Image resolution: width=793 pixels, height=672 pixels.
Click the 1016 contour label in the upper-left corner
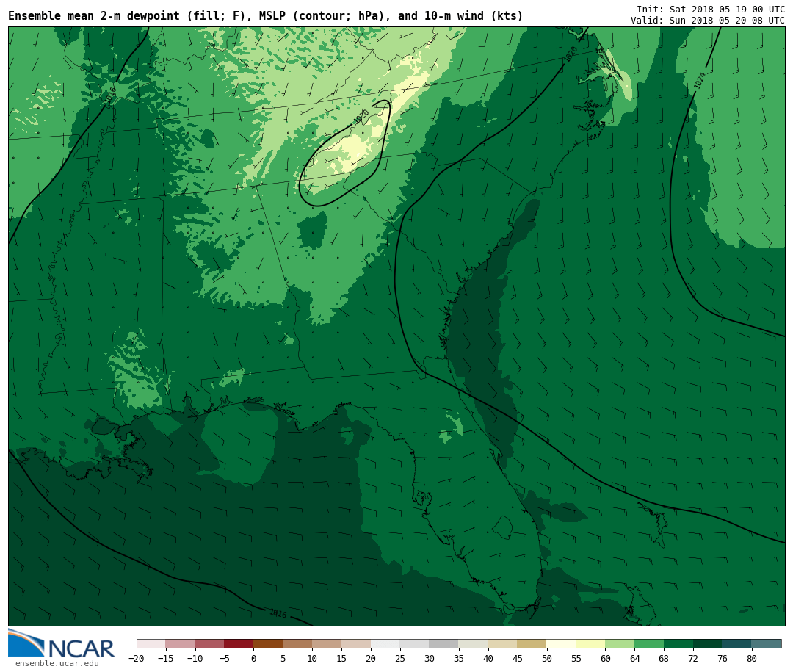[x=109, y=95]
